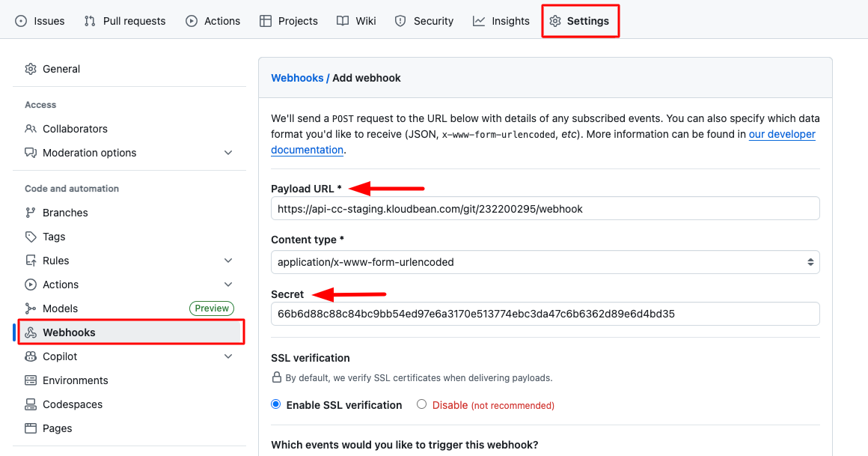The image size is (868, 456).
Task: Click the Copilot icon in the sidebar
Action: point(31,356)
